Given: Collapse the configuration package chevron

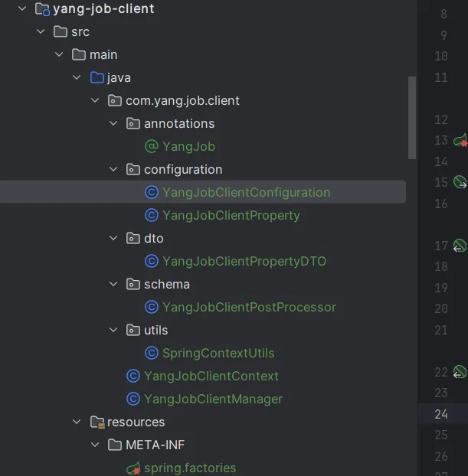Looking at the screenshot, I should click(113, 169).
